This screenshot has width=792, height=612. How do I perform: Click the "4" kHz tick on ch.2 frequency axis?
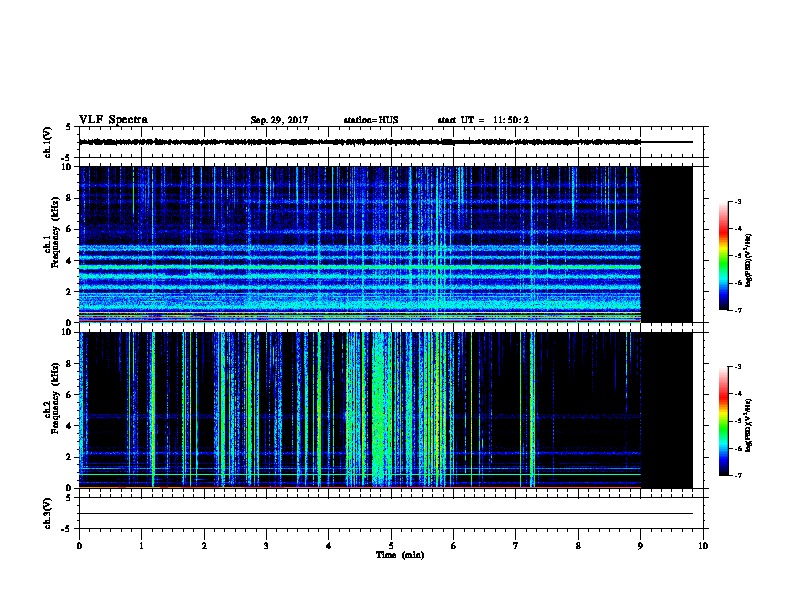point(71,426)
